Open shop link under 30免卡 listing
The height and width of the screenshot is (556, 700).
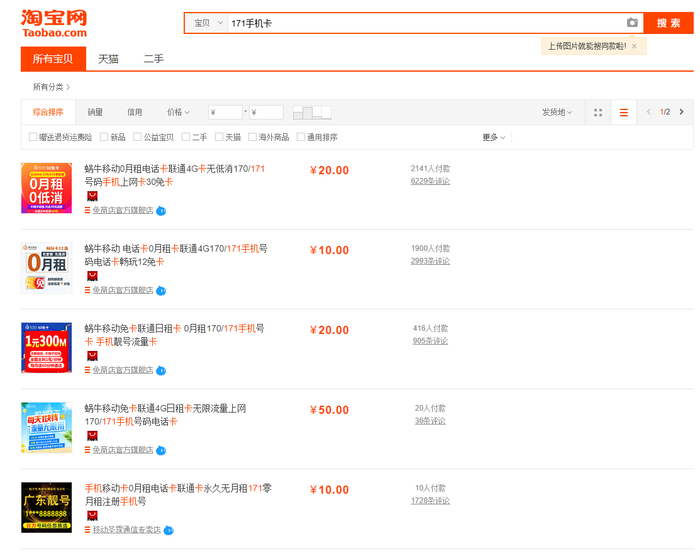click(123, 210)
